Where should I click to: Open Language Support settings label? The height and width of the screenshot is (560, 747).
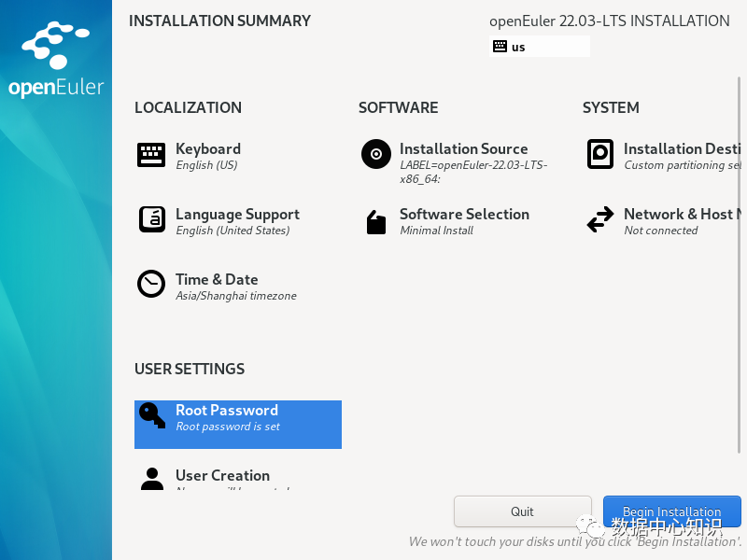pos(237,215)
